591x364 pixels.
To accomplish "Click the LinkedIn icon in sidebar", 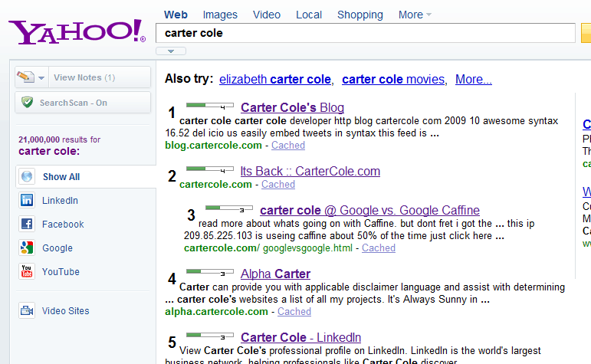I will [28, 201].
